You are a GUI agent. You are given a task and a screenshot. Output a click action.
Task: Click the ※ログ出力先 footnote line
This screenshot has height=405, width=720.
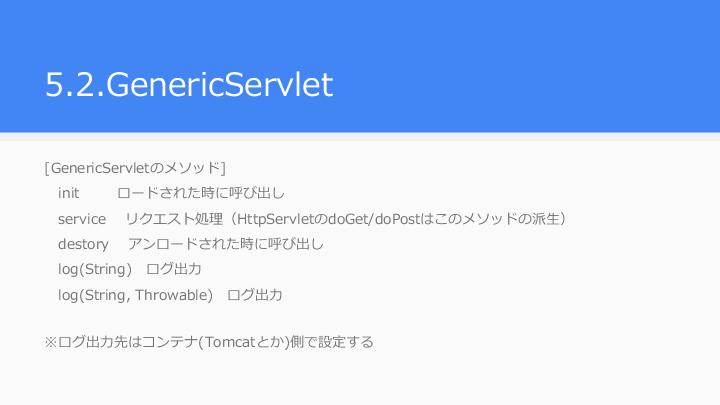coord(209,342)
